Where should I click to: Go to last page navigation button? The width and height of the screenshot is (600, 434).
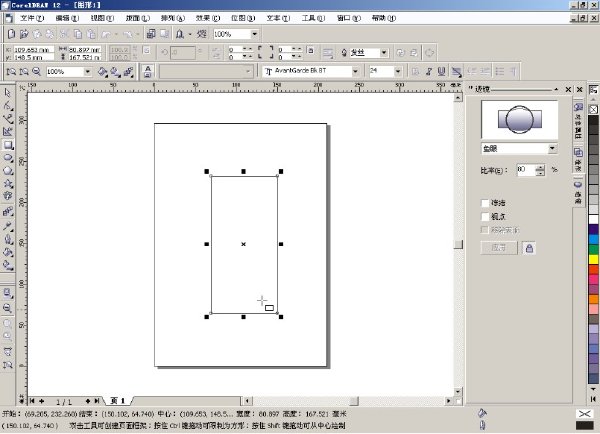click(x=97, y=401)
